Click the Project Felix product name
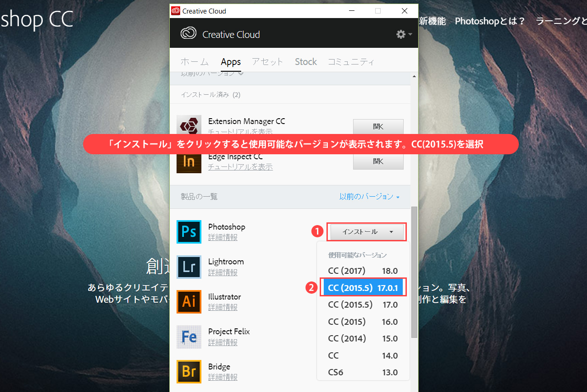Screen dimensions: 587x392 (229, 332)
